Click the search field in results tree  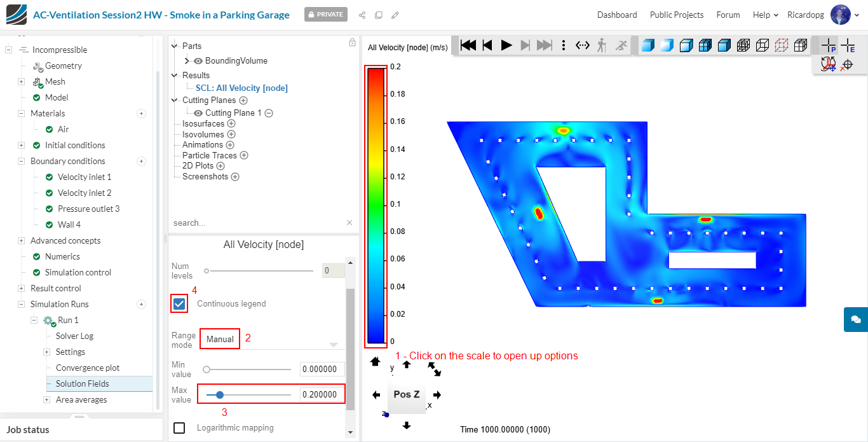[257, 223]
